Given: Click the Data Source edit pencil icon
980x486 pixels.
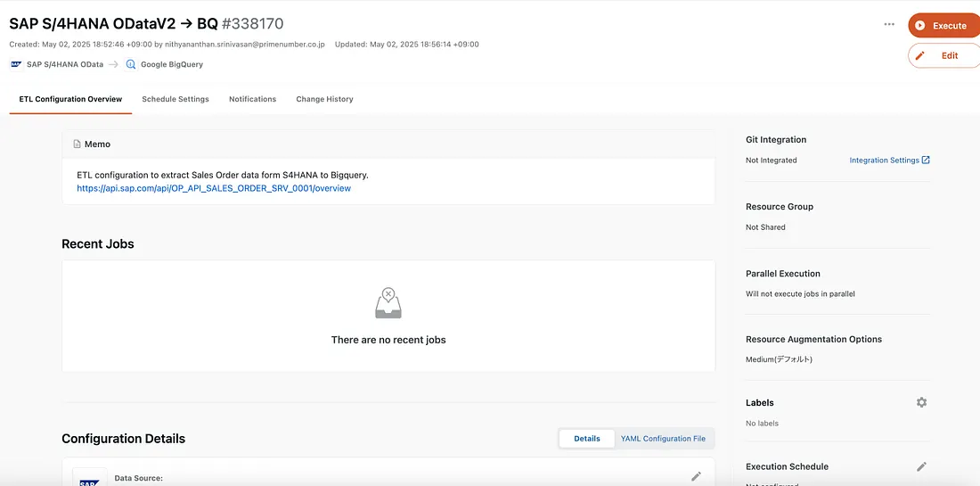Looking at the screenshot, I should pyautogui.click(x=696, y=476).
